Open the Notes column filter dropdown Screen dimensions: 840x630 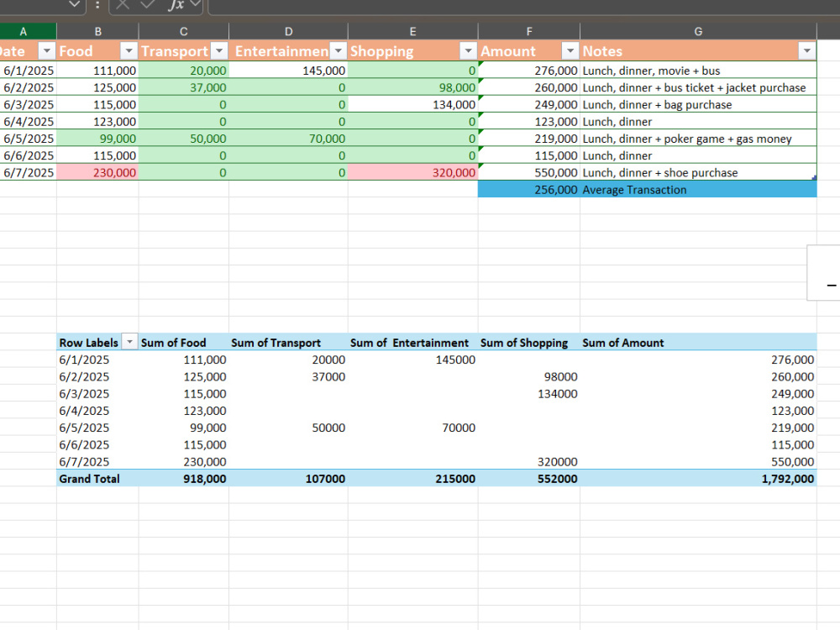click(x=806, y=51)
